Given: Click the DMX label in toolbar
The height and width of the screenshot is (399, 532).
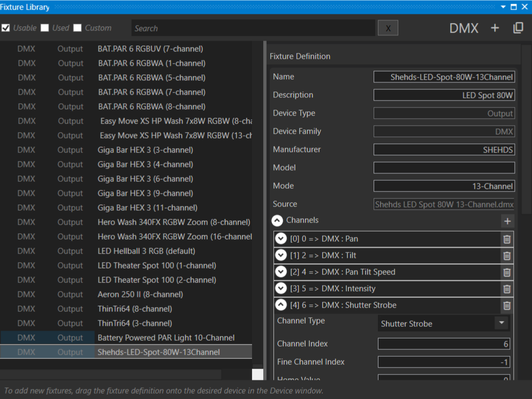Looking at the screenshot, I should click(464, 28).
